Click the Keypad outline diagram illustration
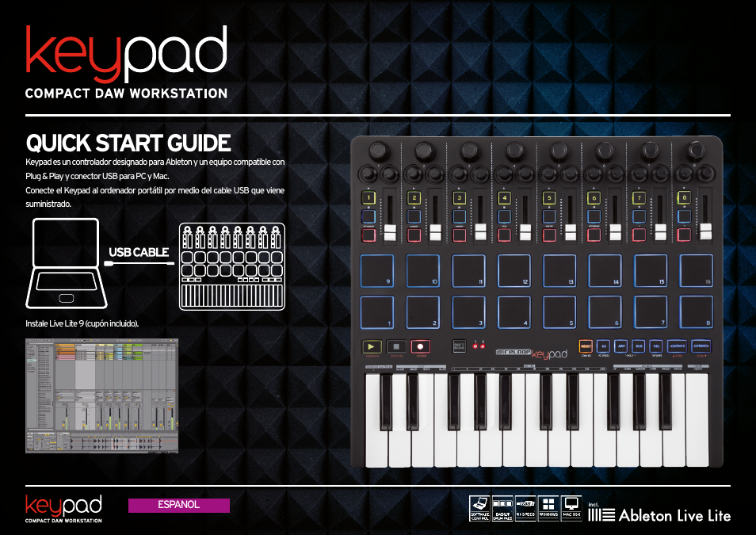 click(x=232, y=267)
